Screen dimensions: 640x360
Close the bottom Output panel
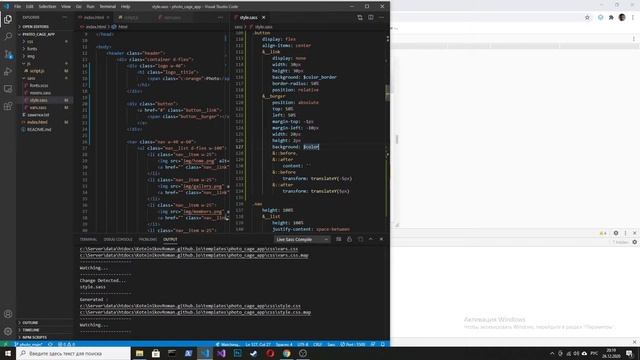point(381,239)
